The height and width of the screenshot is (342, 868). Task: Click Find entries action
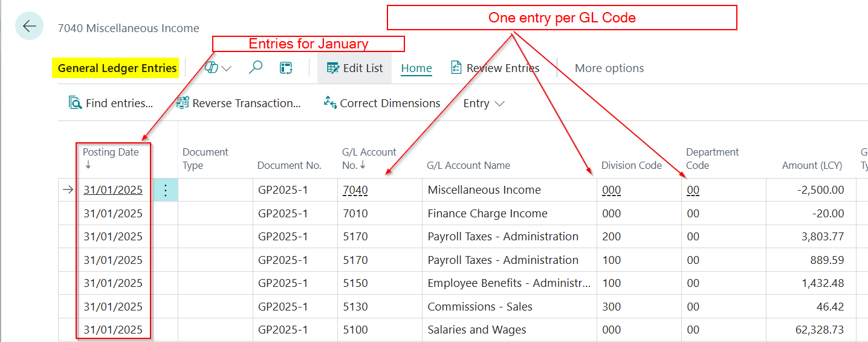click(x=111, y=103)
